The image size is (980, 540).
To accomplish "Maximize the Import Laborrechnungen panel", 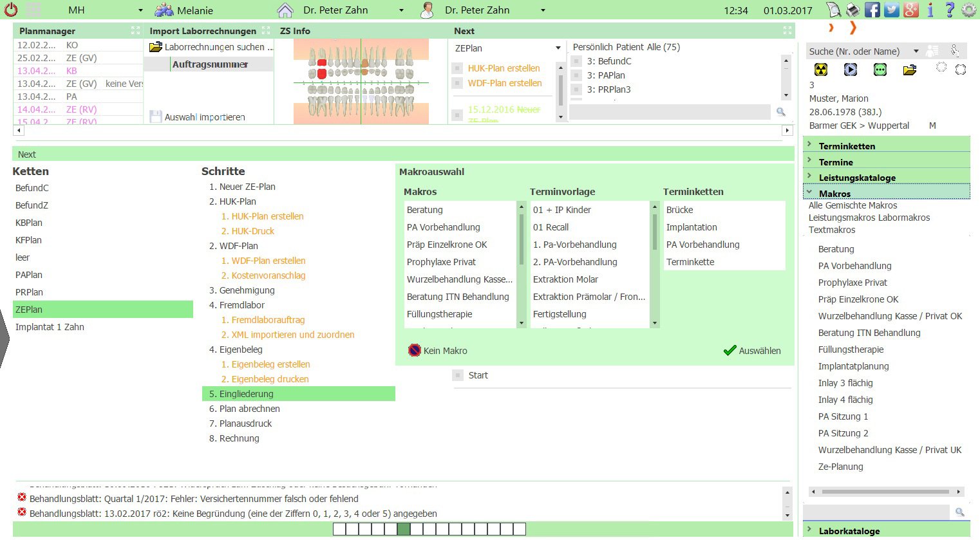I will click(x=266, y=30).
